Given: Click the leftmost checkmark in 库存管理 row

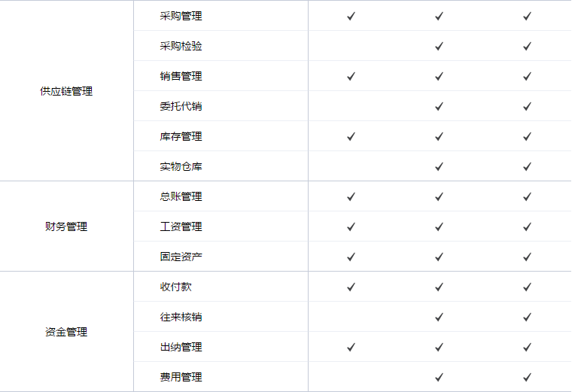Looking at the screenshot, I should click(351, 136).
